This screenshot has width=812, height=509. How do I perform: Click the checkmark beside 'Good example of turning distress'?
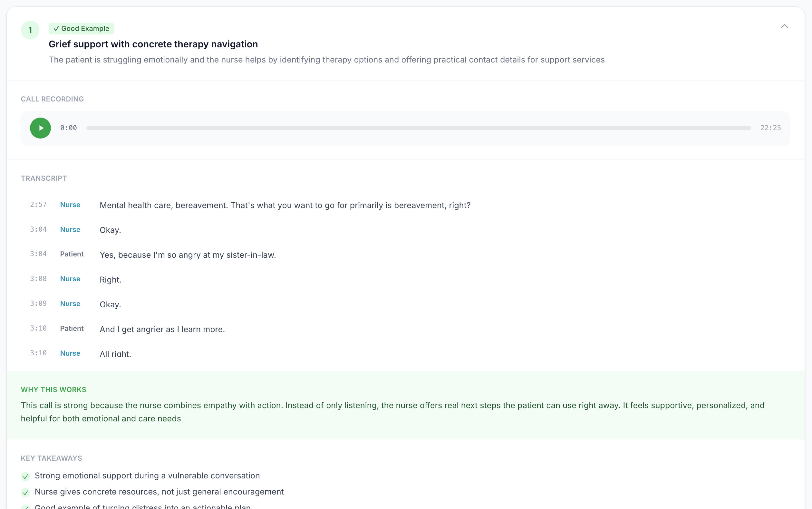pyautogui.click(x=25, y=507)
